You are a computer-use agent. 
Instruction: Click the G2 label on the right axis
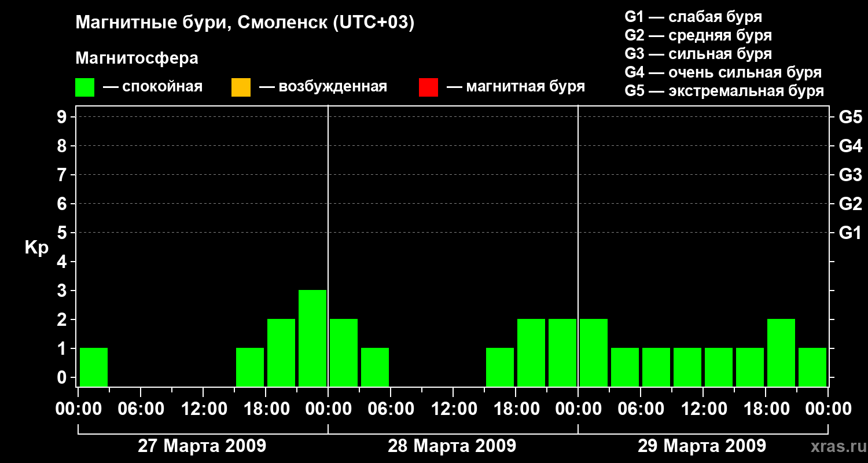[x=850, y=204]
